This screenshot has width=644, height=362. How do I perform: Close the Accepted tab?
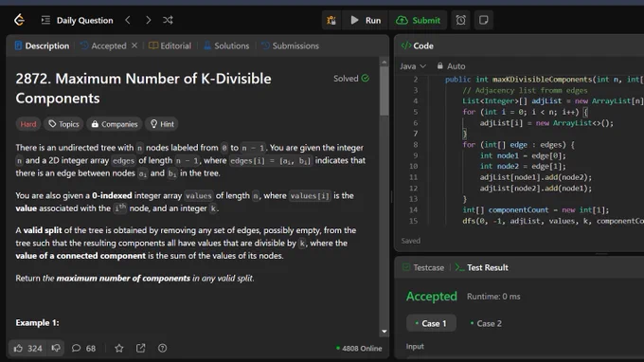click(134, 45)
